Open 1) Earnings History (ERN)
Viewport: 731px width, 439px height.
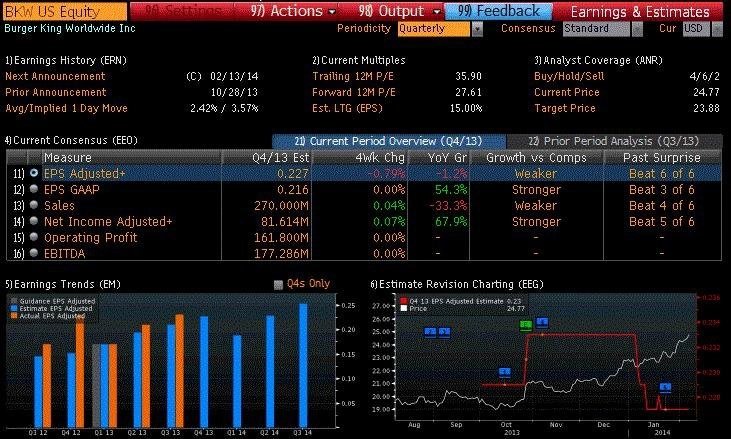pyautogui.click(x=66, y=61)
